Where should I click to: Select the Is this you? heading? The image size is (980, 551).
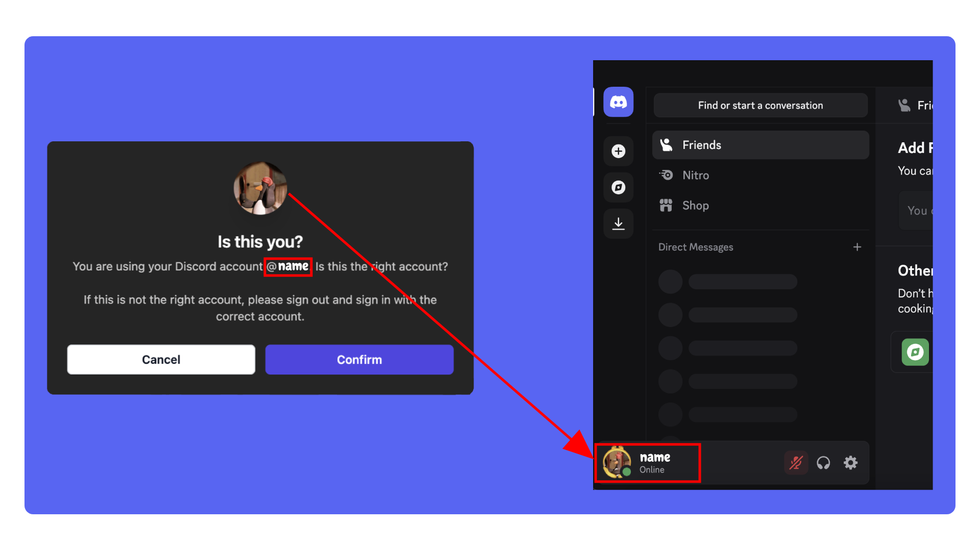click(x=260, y=242)
